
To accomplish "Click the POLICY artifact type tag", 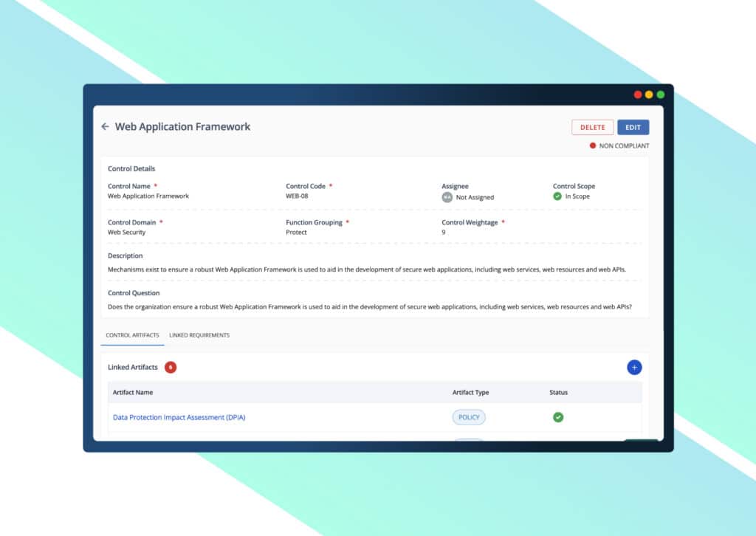I will point(469,417).
